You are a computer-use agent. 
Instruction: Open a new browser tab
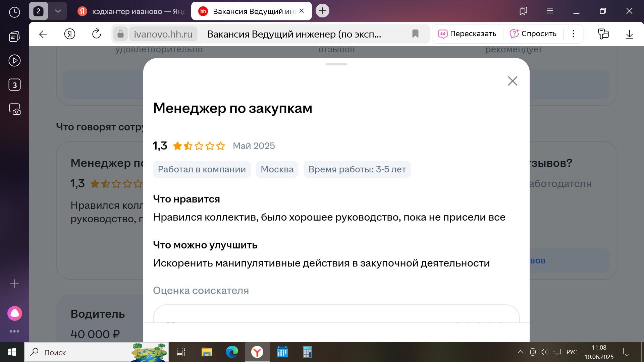coord(322,11)
